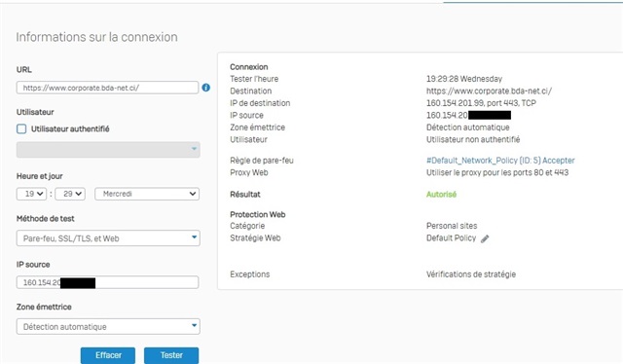Select the Destination URL value in results
The height and width of the screenshot is (364, 623).
(489, 91)
